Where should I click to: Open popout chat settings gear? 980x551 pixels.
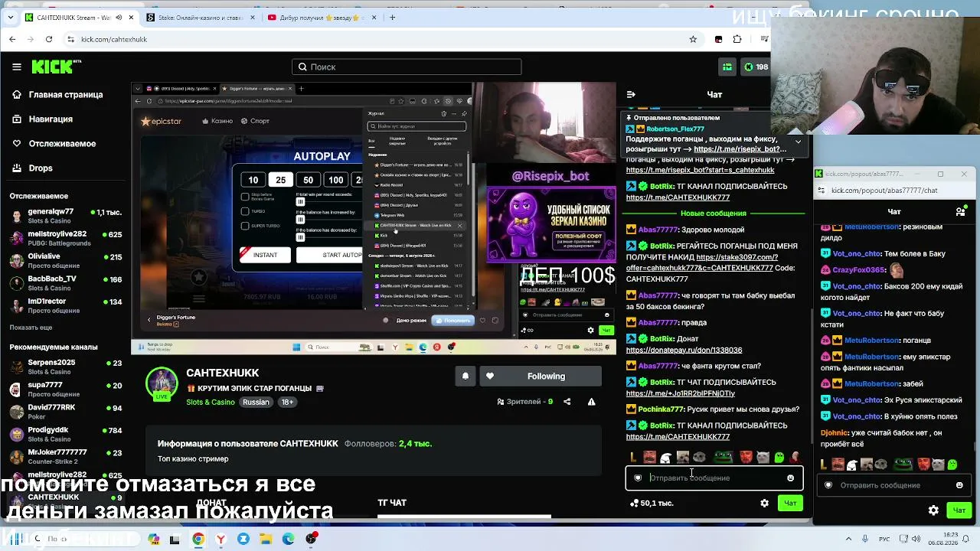click(x=933, y=510)
